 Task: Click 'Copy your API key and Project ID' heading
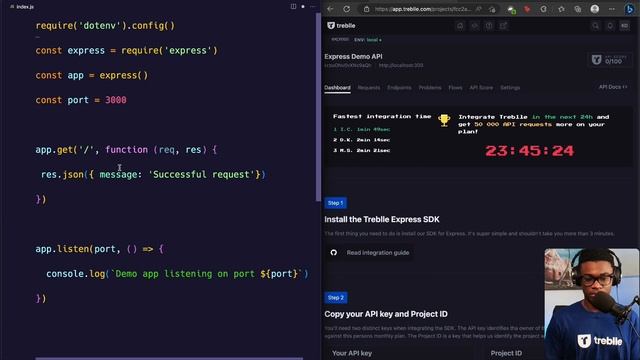[386, 314]
